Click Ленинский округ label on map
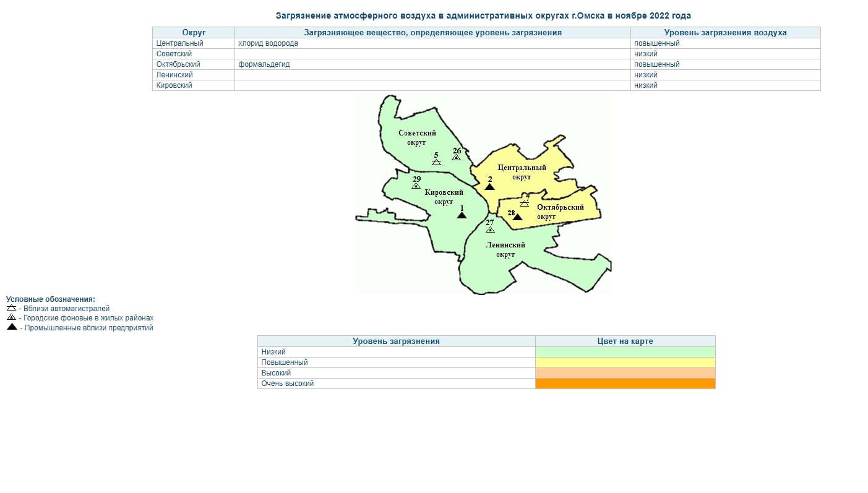 [x=505, y=249]
